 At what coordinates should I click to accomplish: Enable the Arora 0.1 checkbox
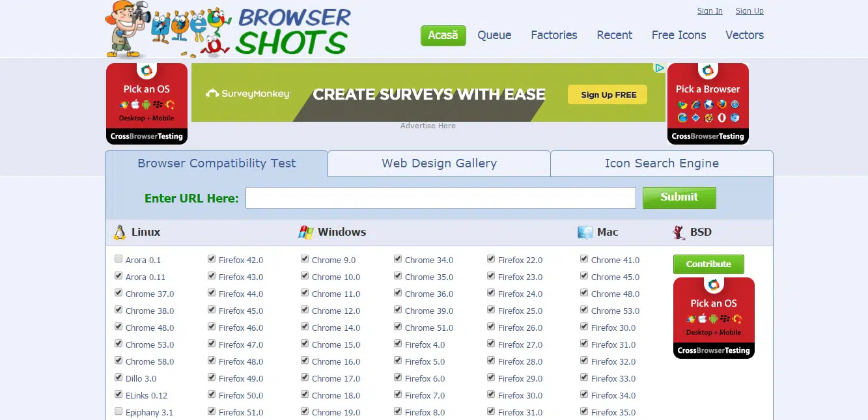119,259
